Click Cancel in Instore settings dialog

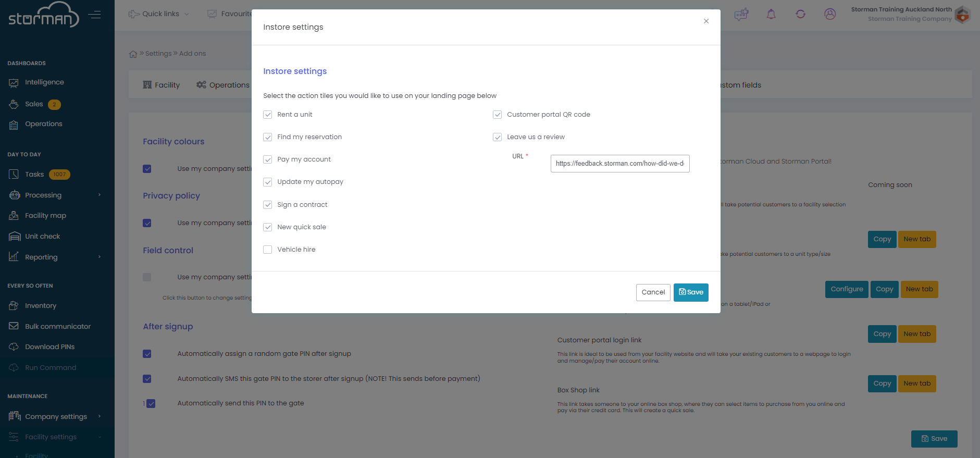point(653,292)
